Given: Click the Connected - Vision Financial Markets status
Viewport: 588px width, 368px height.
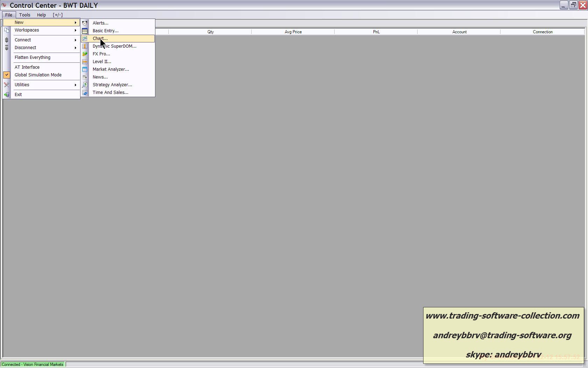Looking at the screenshot, I should [x=33, y=364].
